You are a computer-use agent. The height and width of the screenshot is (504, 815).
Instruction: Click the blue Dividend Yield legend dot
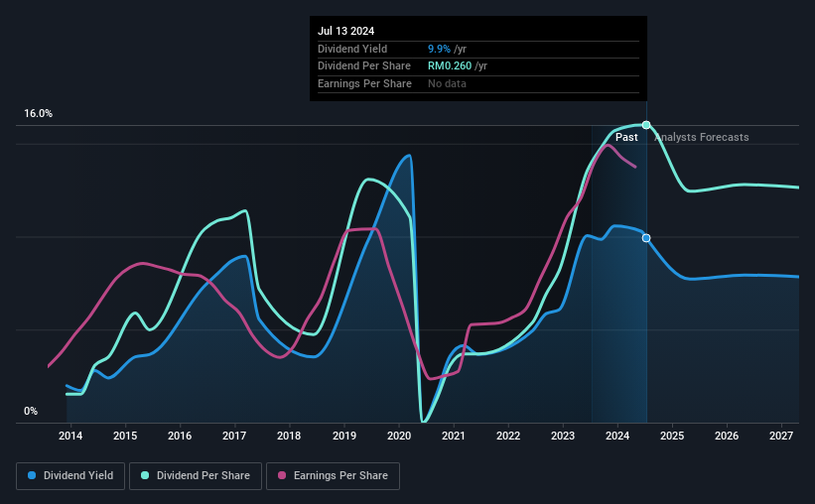32,475
